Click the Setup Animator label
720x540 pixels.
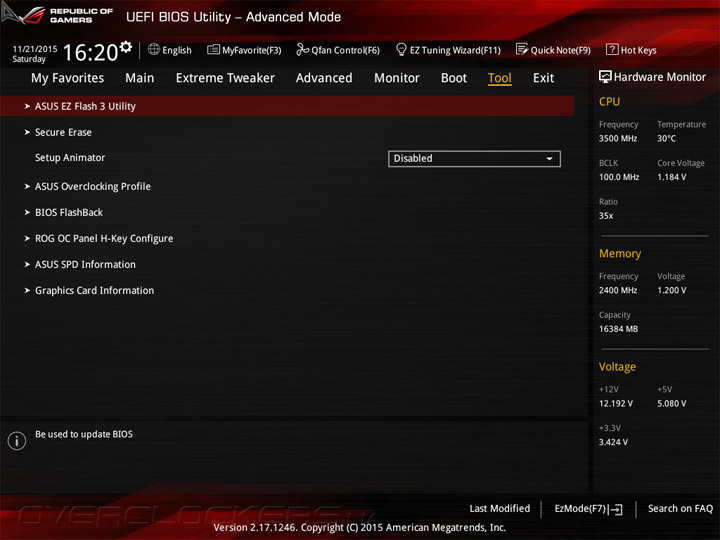point(70,158)
